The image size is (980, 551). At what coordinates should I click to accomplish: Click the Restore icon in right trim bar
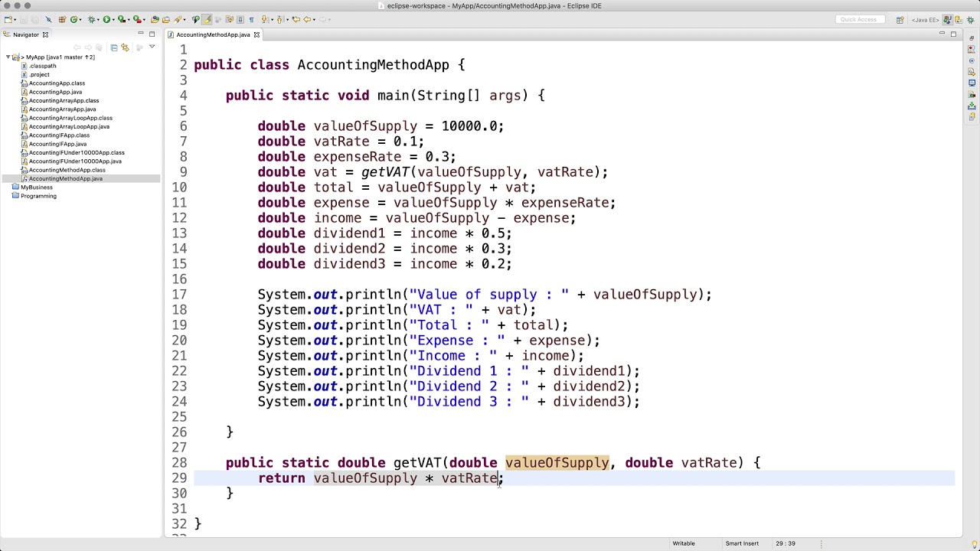point(972,38)
